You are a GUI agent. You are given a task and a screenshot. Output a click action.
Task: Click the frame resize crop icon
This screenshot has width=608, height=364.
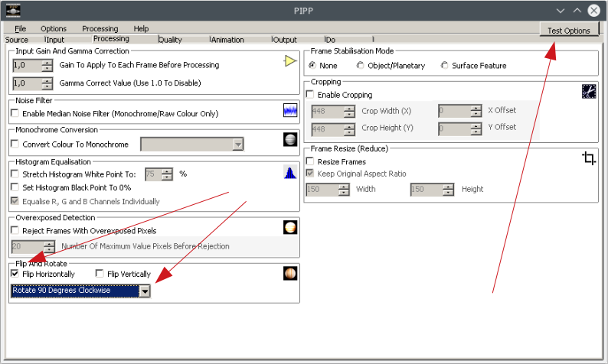point(588,158)
